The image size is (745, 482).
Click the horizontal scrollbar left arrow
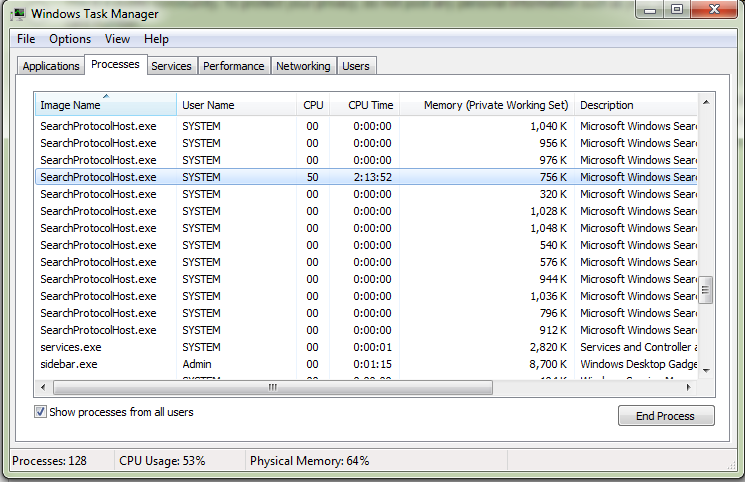pyautogui.click(x=43, y=387)
